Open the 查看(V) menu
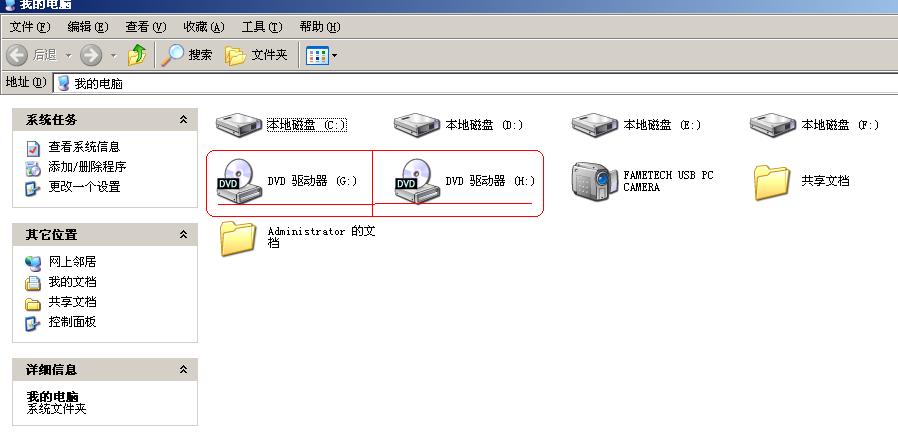This screenshot has width=898, height=445. point(145,27)
